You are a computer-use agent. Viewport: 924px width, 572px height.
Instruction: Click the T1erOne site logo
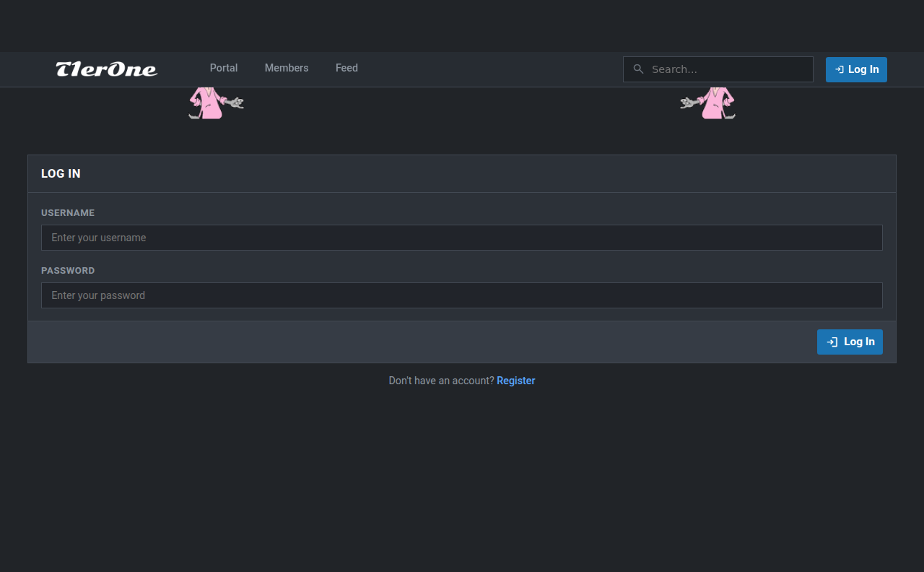(107, 69)
